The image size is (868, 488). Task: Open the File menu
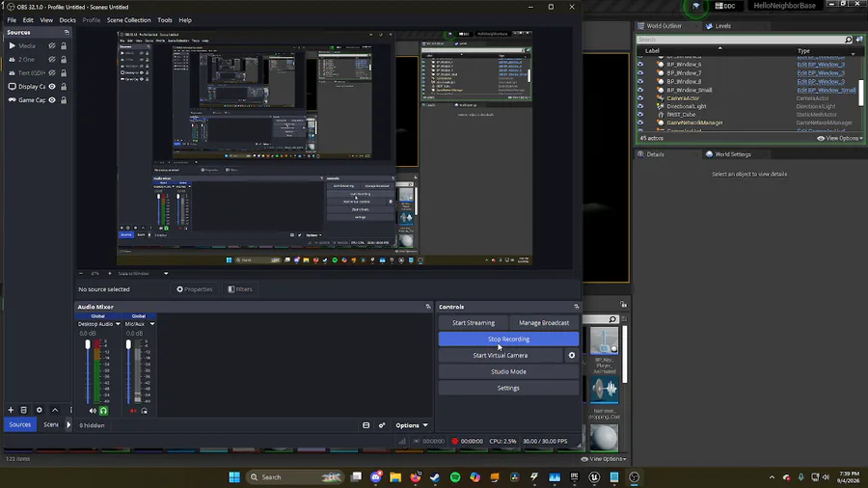pos(12,20)
